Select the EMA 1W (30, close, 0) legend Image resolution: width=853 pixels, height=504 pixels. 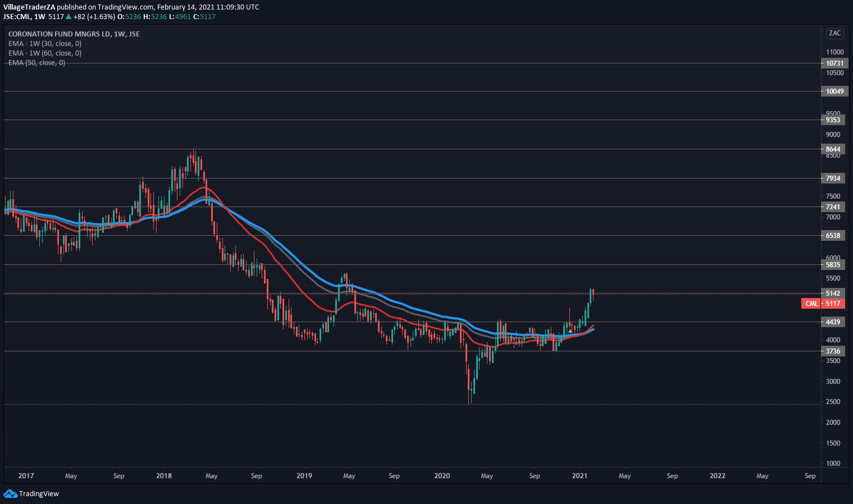(45, 44)
